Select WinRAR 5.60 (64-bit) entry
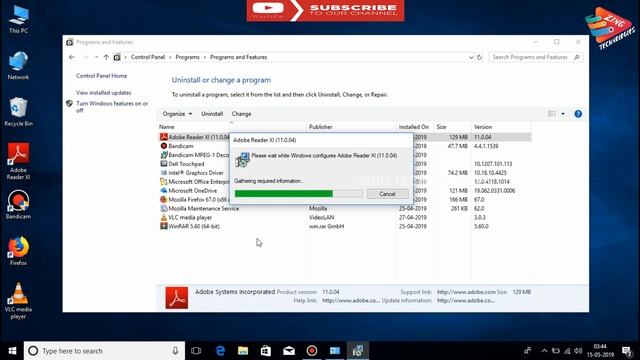The image size is (640, 360). pos(345,227)
